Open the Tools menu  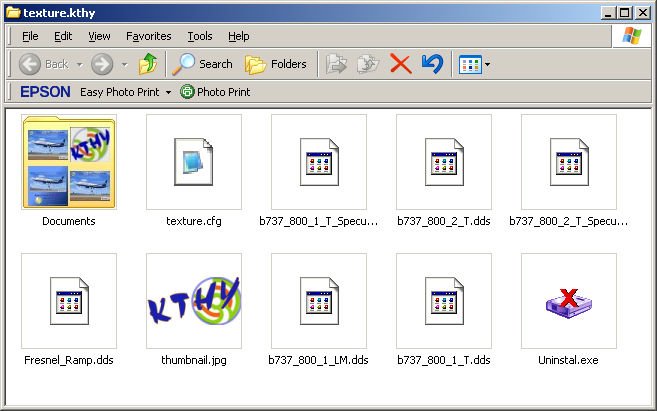[200, 36]
